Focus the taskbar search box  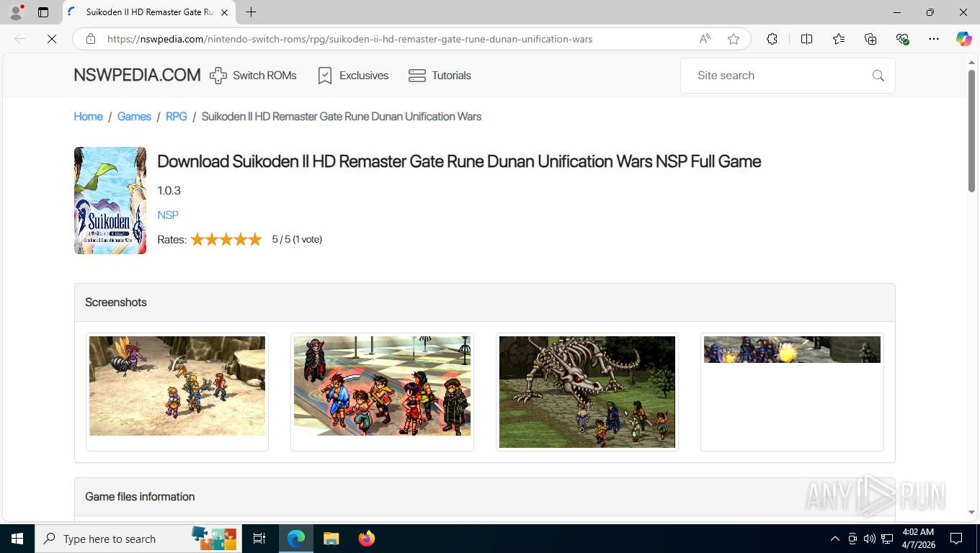click(137, 539)
